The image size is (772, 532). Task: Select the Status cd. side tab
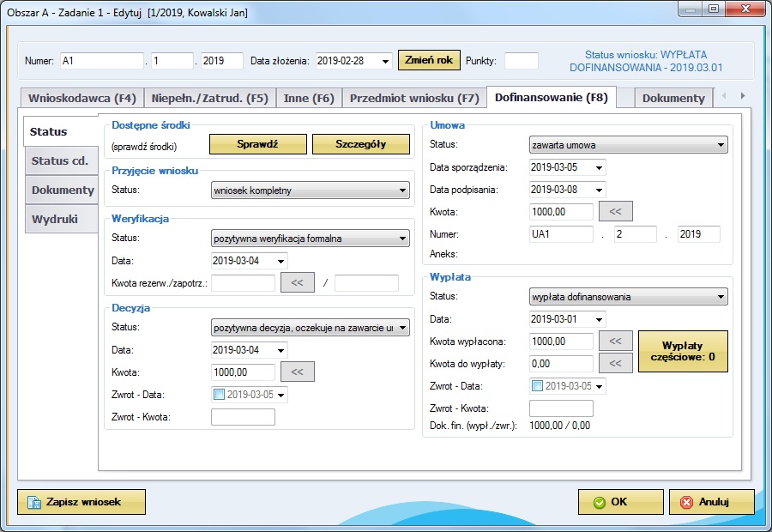(x=62, y=160)
